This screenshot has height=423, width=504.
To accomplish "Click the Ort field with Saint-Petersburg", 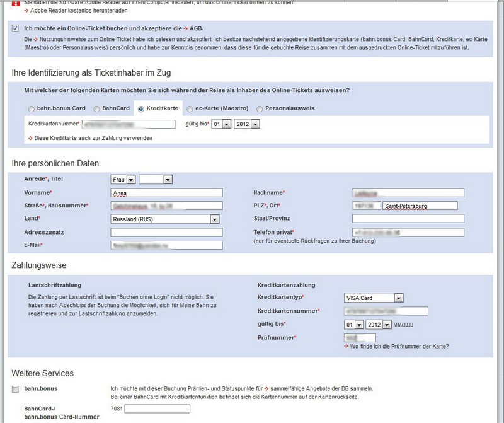I will [x=420, y=206].
